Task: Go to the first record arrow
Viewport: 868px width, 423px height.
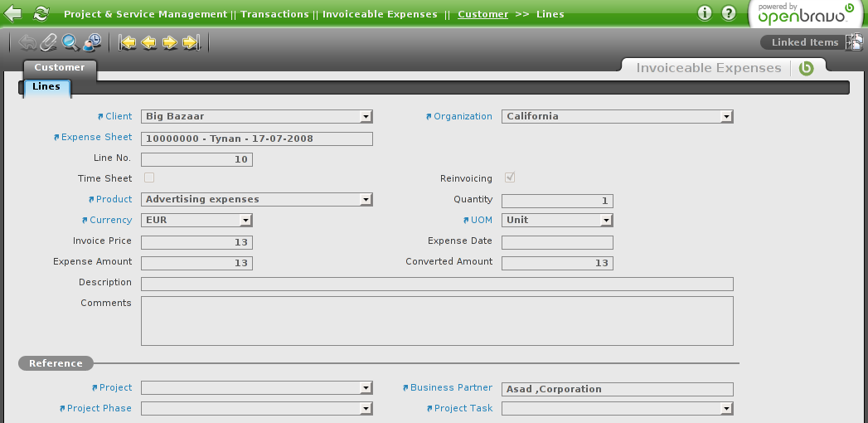Action: 128,42
